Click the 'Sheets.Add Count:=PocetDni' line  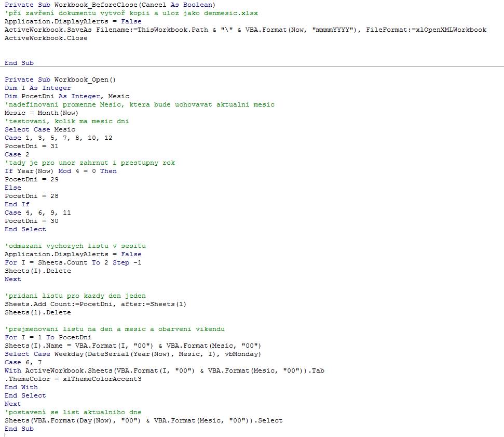pos(96,304)
